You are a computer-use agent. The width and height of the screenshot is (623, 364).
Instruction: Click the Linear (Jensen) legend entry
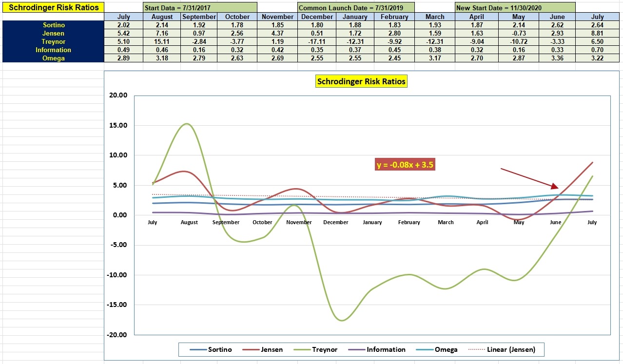coord(503,349)
